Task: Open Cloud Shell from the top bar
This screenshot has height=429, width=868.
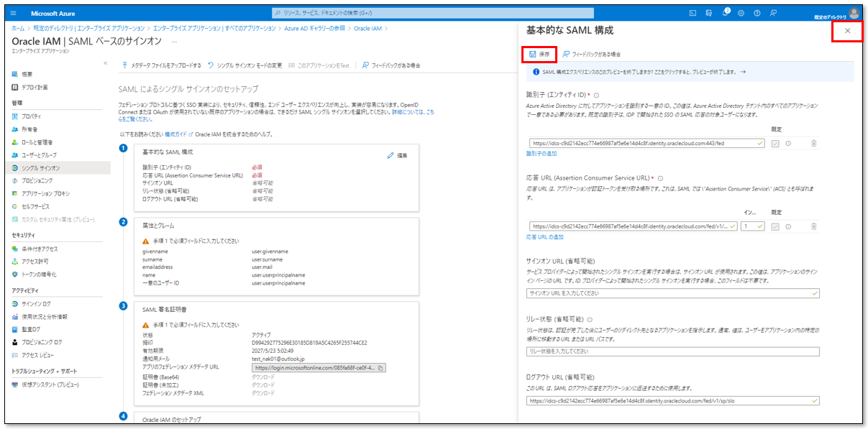Action: click(693, 13)
